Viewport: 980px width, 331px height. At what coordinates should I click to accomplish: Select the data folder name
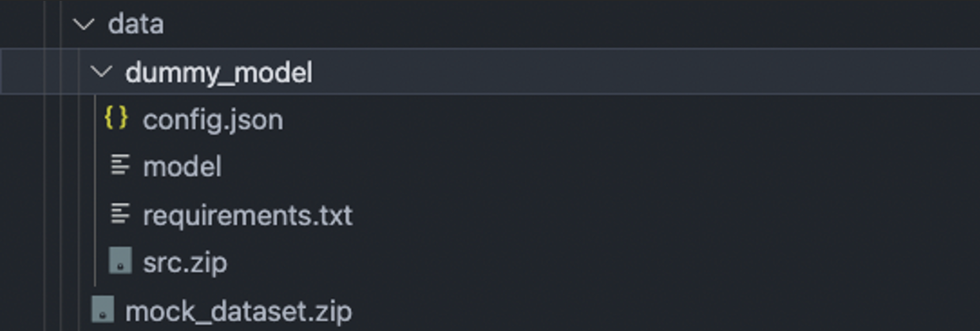[x=136, y=24]
